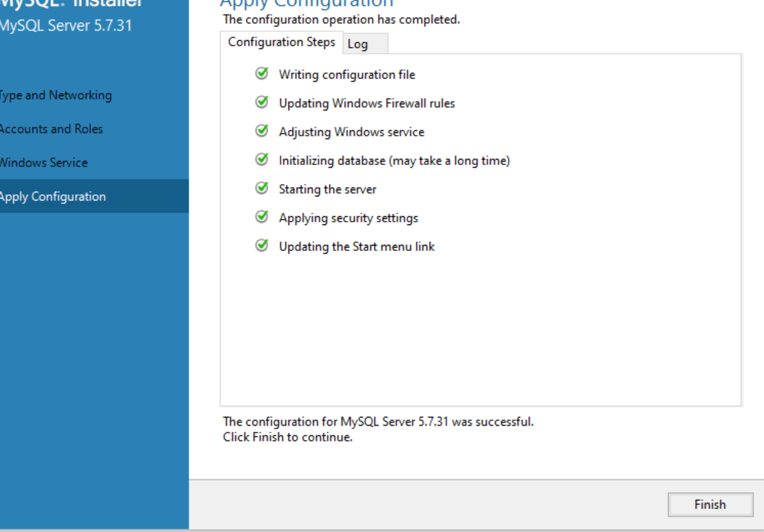764x532 pixels.
Task: Select the Configuration Steps tab
Action: pyautogui.click(x=281, y=42)
